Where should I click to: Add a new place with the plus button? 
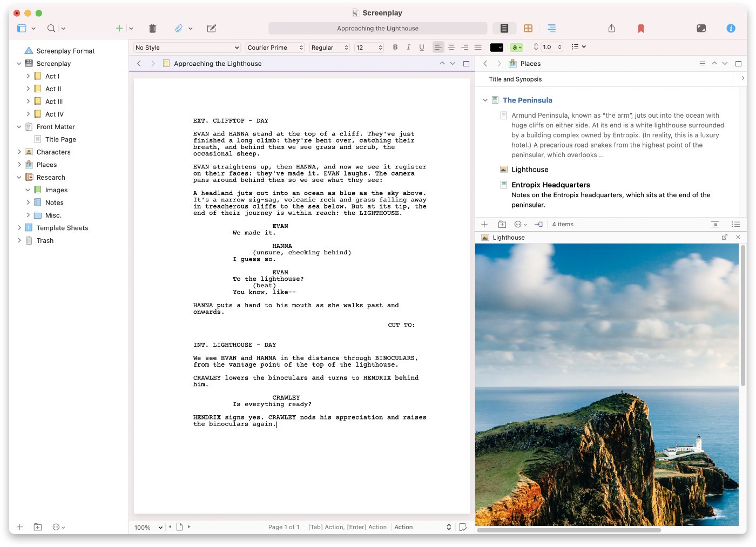click(484, 224)
